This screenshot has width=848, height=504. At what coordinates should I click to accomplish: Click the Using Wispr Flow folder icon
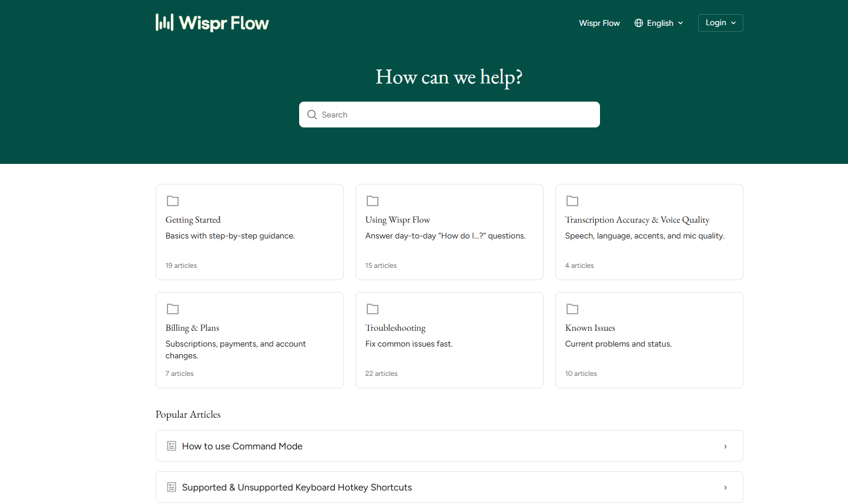373,201
